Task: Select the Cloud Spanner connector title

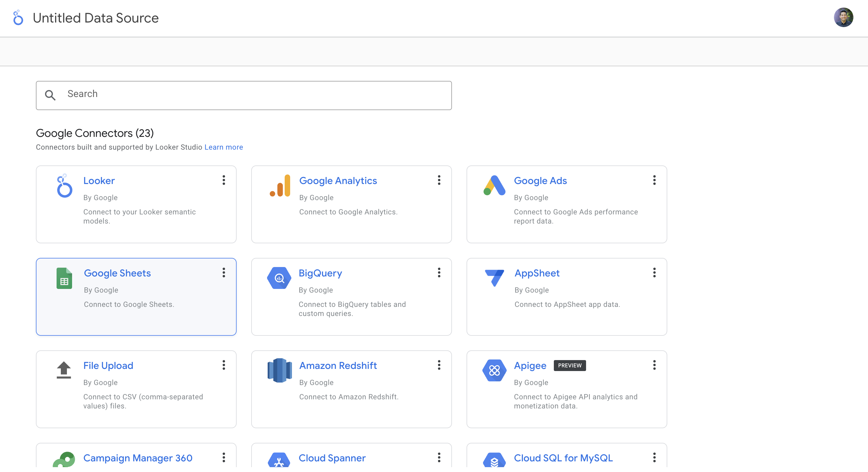Action: coord(332,458)
